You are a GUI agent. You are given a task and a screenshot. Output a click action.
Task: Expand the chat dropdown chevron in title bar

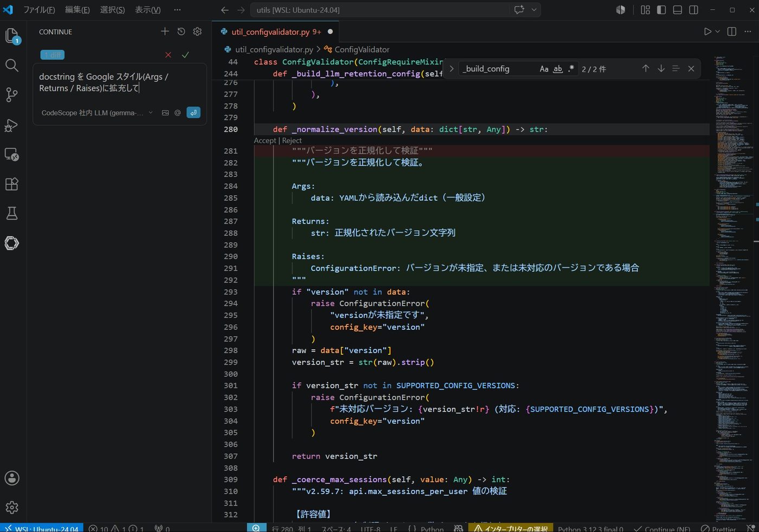(534, 10)
